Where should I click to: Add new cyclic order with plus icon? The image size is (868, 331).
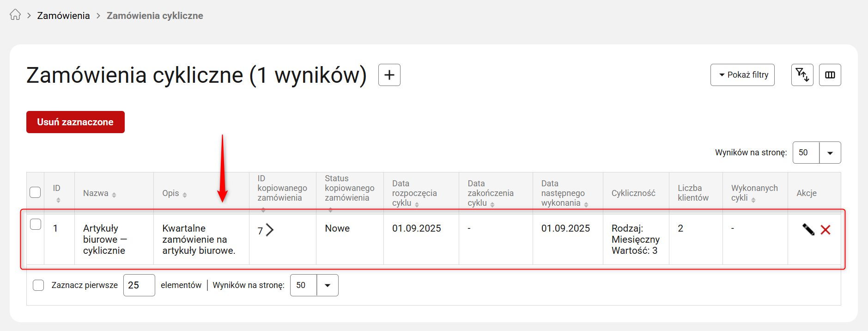click(x=389, y=75)
